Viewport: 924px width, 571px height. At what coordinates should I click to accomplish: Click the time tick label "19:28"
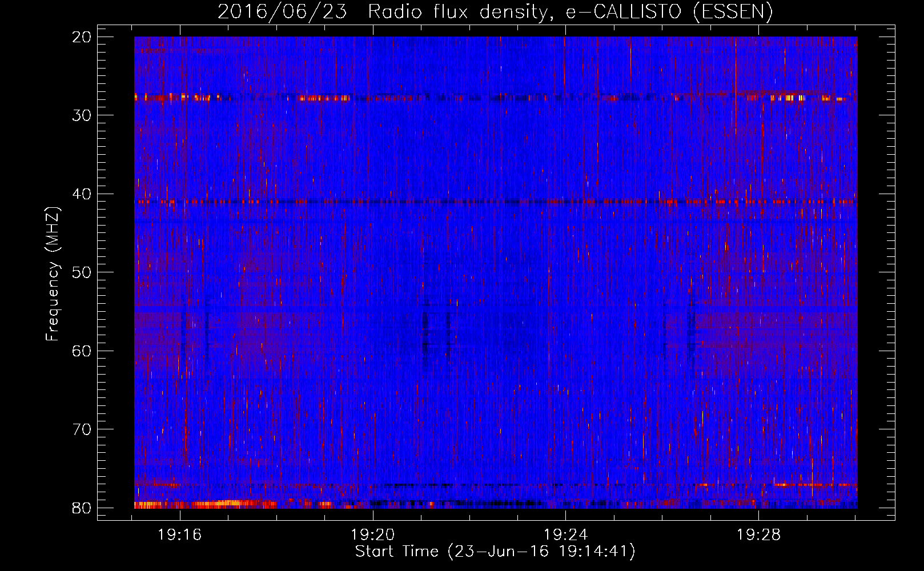(x=759, y=535)
